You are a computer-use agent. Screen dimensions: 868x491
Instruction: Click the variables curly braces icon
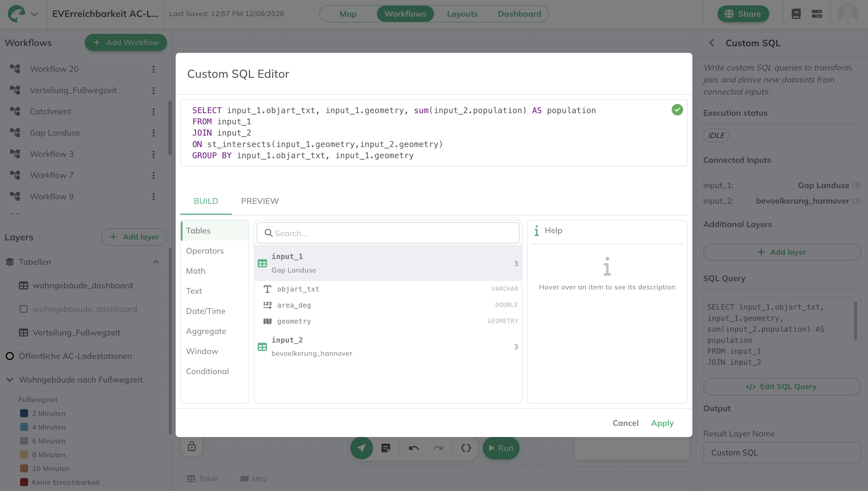click(466, 448)
